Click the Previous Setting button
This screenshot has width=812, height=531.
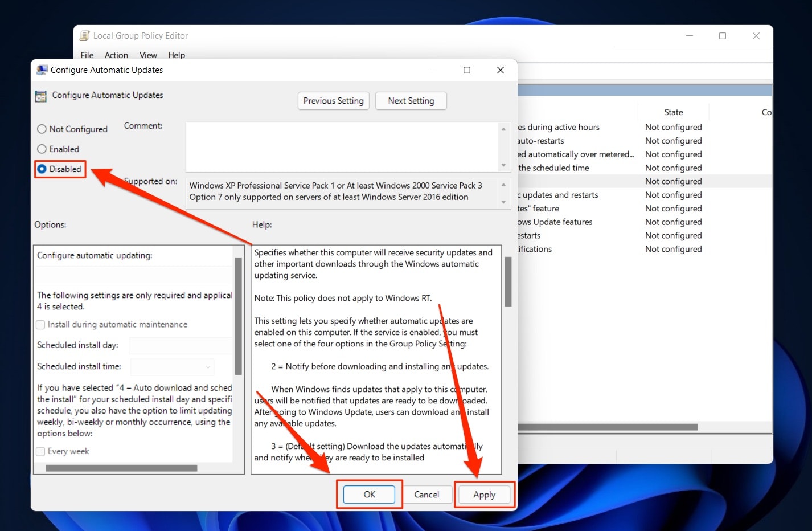(x=333, y=101)
